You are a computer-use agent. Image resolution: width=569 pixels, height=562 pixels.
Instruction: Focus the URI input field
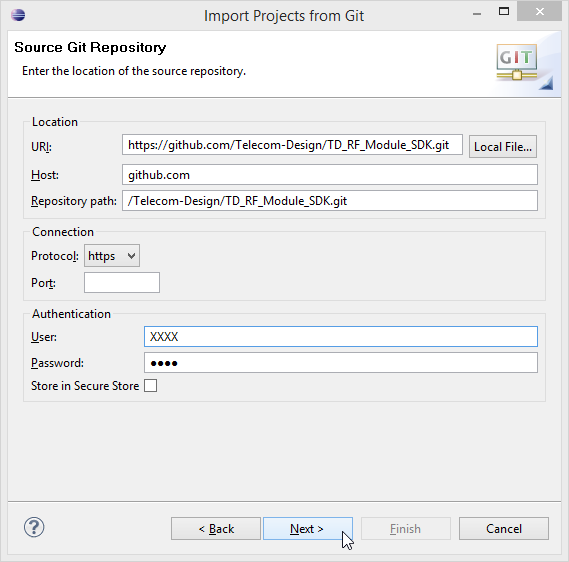(x=292, y=145)
